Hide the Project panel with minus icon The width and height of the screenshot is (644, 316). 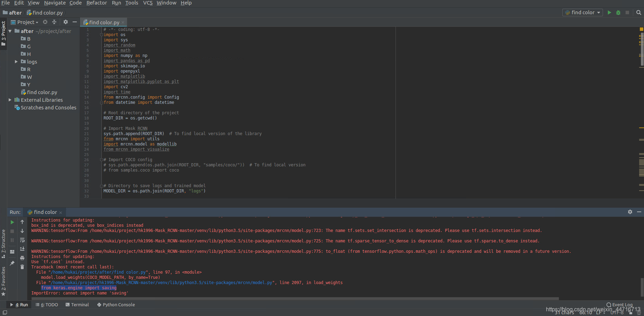[74, 22]
